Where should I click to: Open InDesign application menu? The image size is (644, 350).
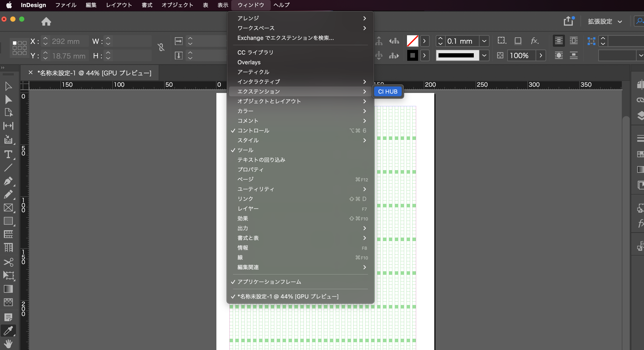point(33,5)
